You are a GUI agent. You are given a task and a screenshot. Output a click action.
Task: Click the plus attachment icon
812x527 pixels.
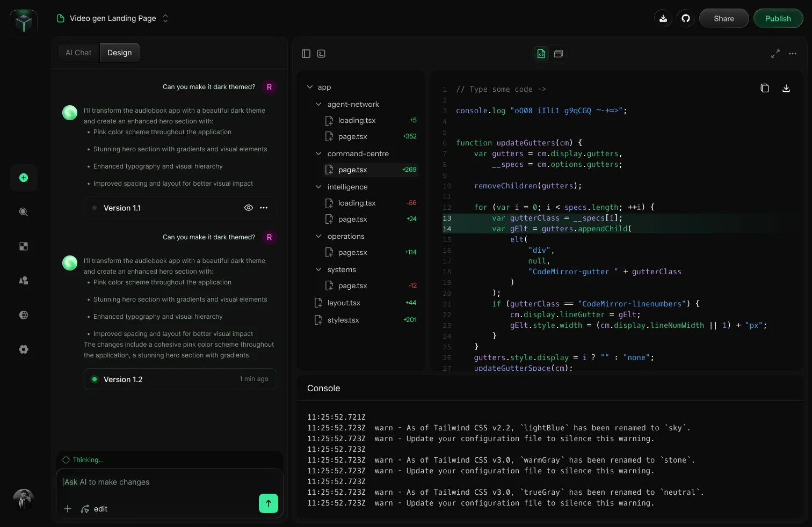[68, 509]
